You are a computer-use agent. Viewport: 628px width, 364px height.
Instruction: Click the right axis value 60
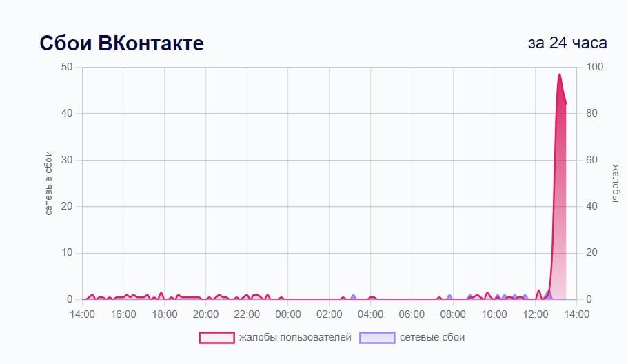coord(592,160)
